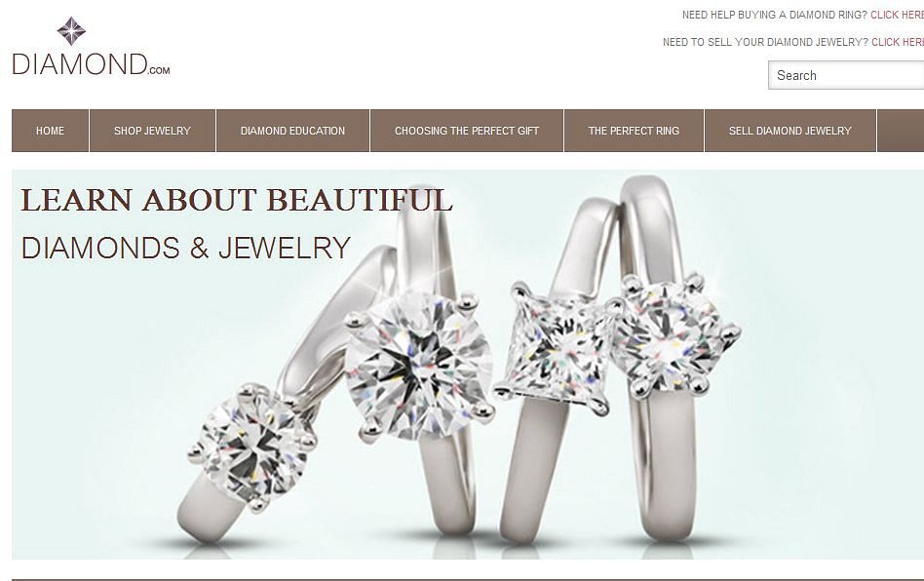The width and height of the screenshot is (924, 581).
Task: Click the partially visible last navigation item
Action: click(x=901, y=131)
